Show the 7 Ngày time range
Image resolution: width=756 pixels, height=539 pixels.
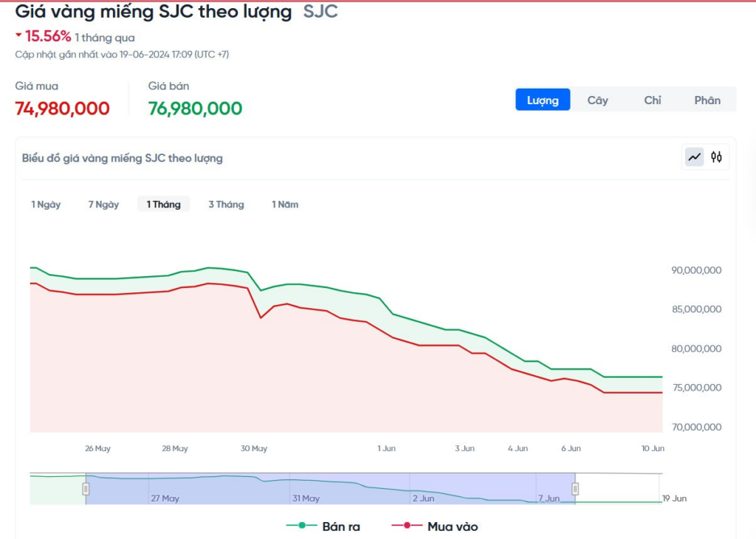(103, 205)
